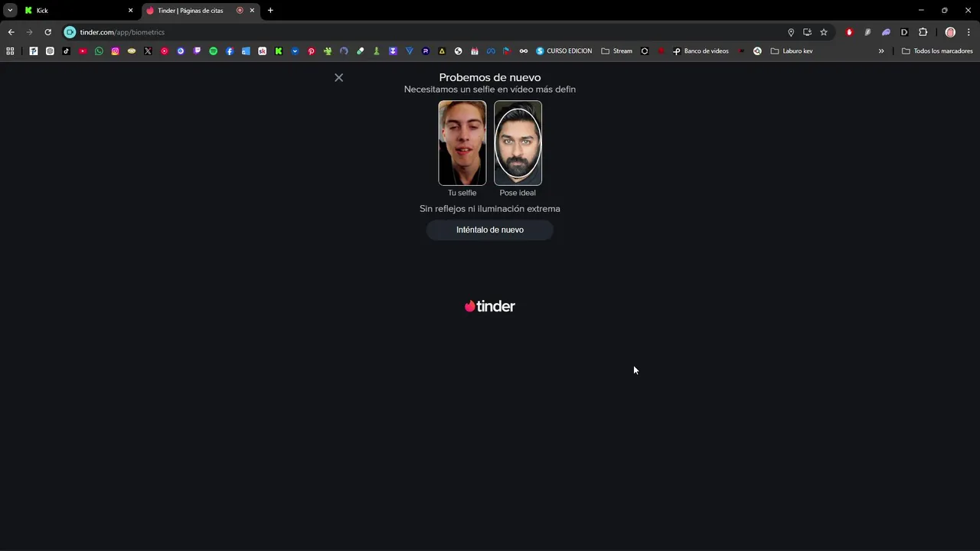Screen dimensions: 980x551
Task: Click the install app icon in address bar
Action: coord(807,32)
